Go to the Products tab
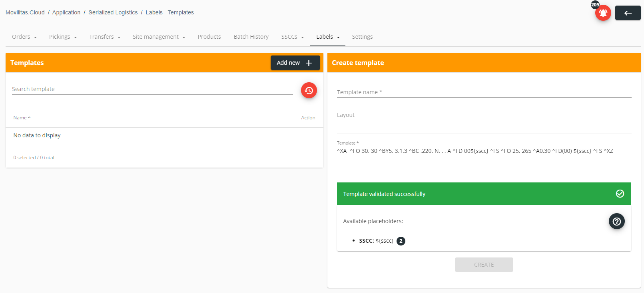 click(x=209, y=37)
